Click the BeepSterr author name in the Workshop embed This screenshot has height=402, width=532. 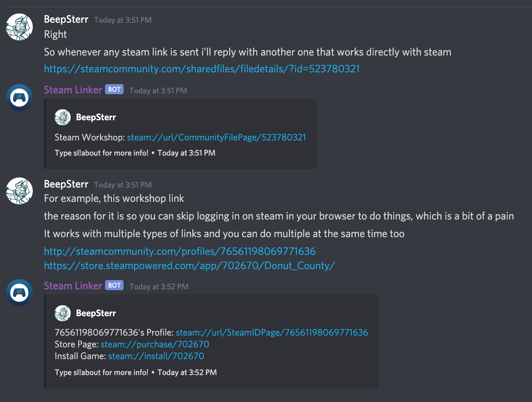pos(96,117)
